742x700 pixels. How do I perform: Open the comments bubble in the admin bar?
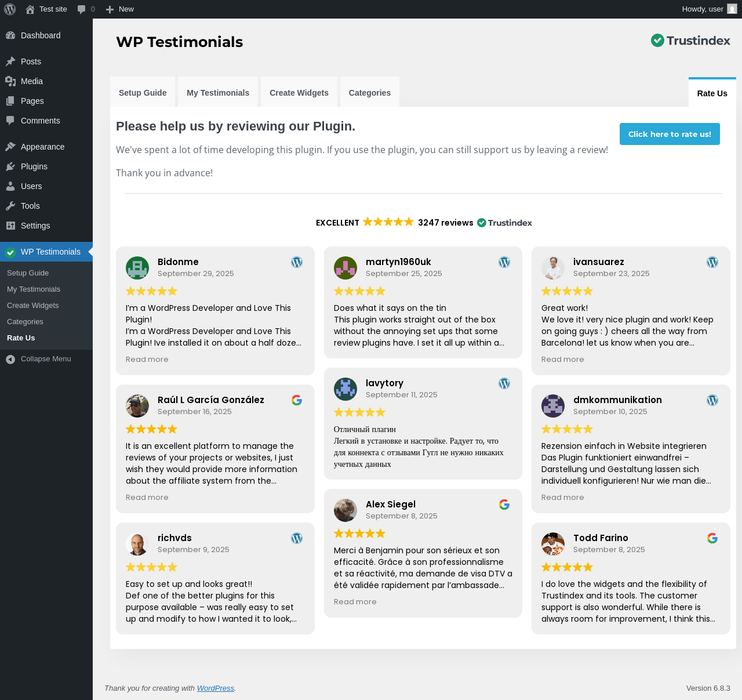tap(86, 9)
